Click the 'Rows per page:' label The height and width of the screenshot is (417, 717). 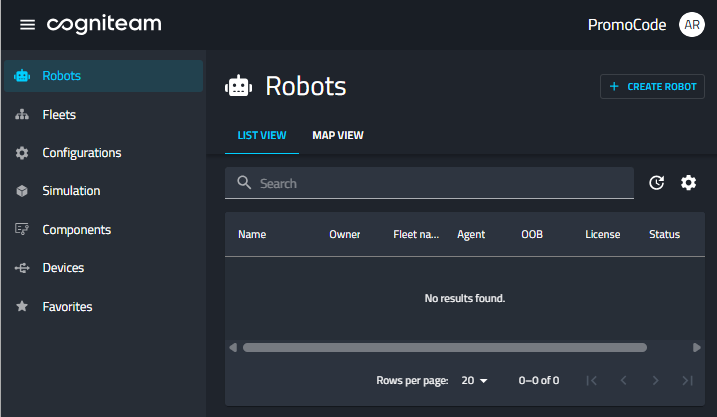tap(412, 380)
